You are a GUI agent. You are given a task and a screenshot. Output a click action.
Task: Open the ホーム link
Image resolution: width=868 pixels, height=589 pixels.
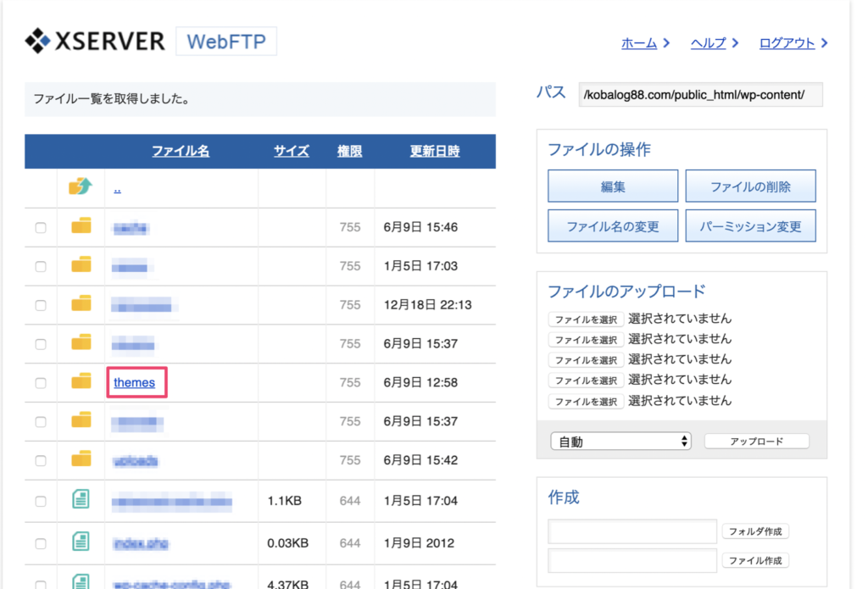click(x=639, y=42)
